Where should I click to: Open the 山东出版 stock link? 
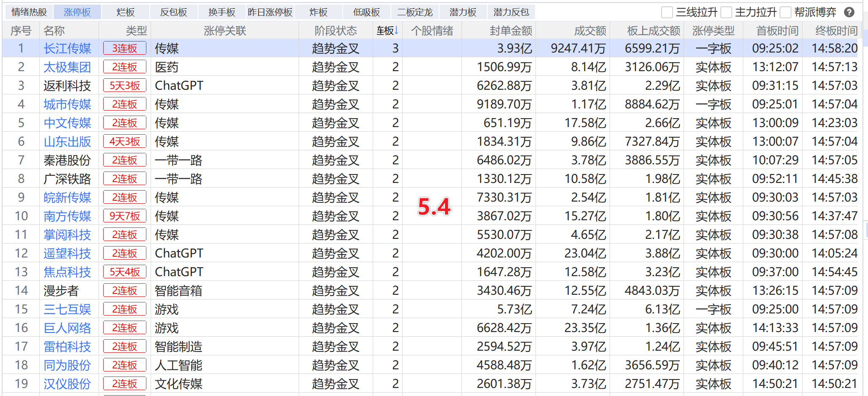(x=67, y=141)
